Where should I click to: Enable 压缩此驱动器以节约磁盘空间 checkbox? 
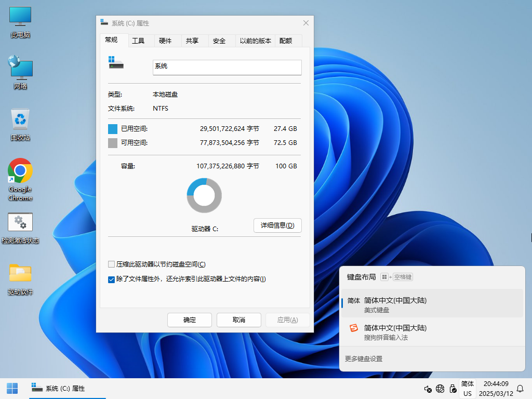111,264
